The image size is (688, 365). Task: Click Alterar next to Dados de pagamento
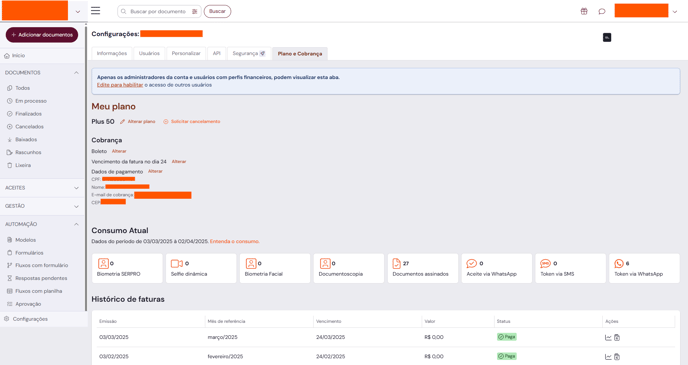155,171
